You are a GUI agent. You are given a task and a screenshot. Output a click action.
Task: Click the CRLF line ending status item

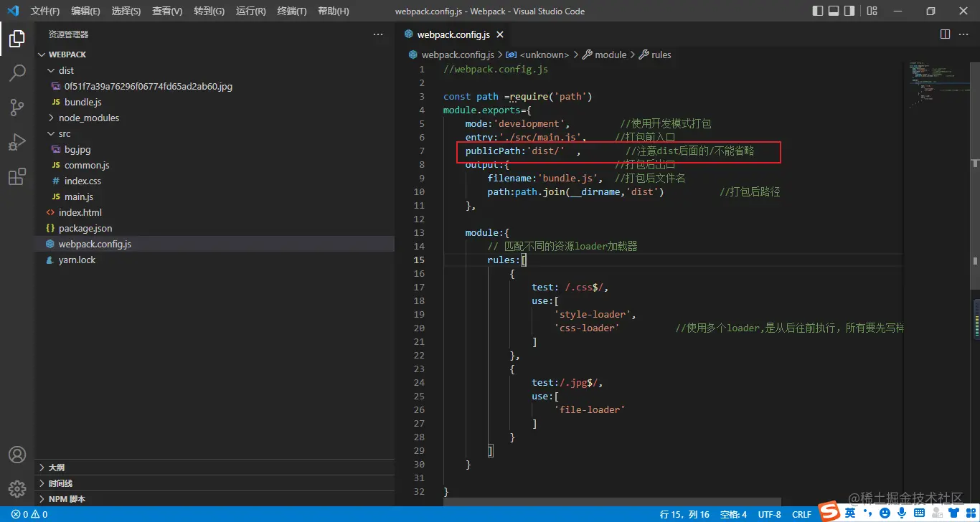pyautogui.click(x=801, y=514)
